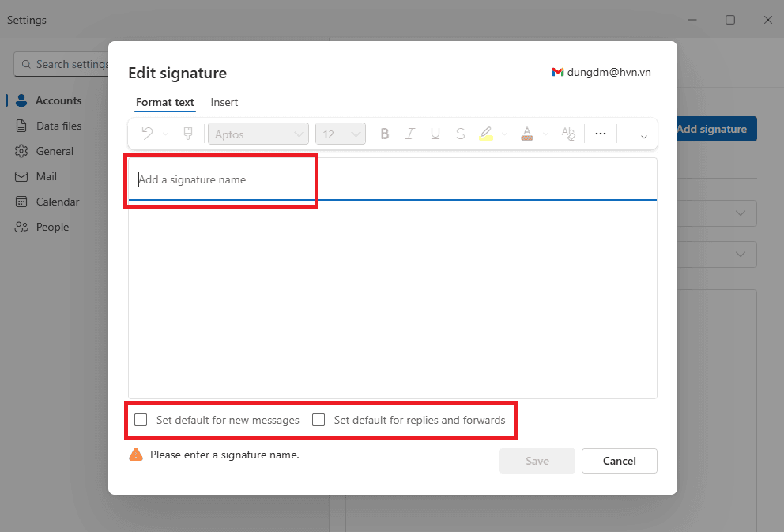This screenshot has height=532, width=784.
Task: Toggle Underline formatting
Action: point(435,134)
